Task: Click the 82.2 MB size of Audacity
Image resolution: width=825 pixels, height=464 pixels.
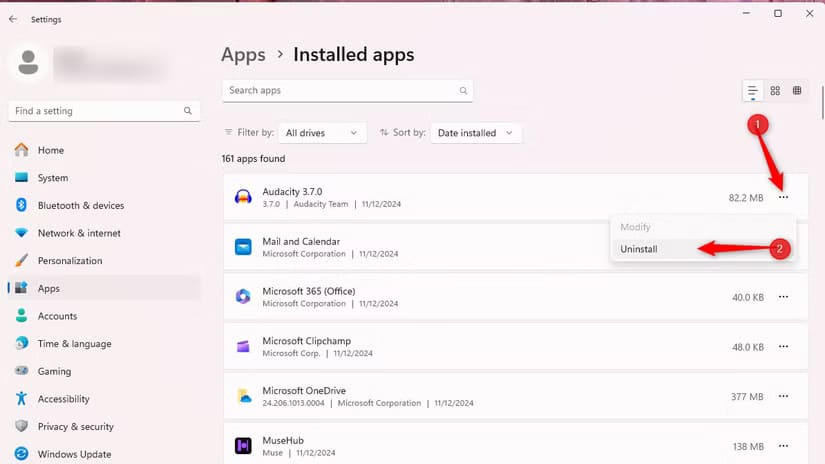Action: (x=746, y=198)
